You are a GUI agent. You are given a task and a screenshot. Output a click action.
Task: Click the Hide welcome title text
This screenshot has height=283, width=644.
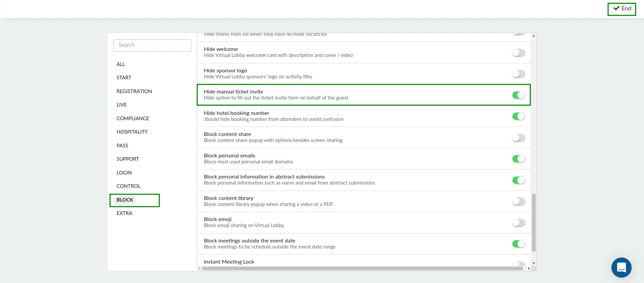(x=221, y=49)
